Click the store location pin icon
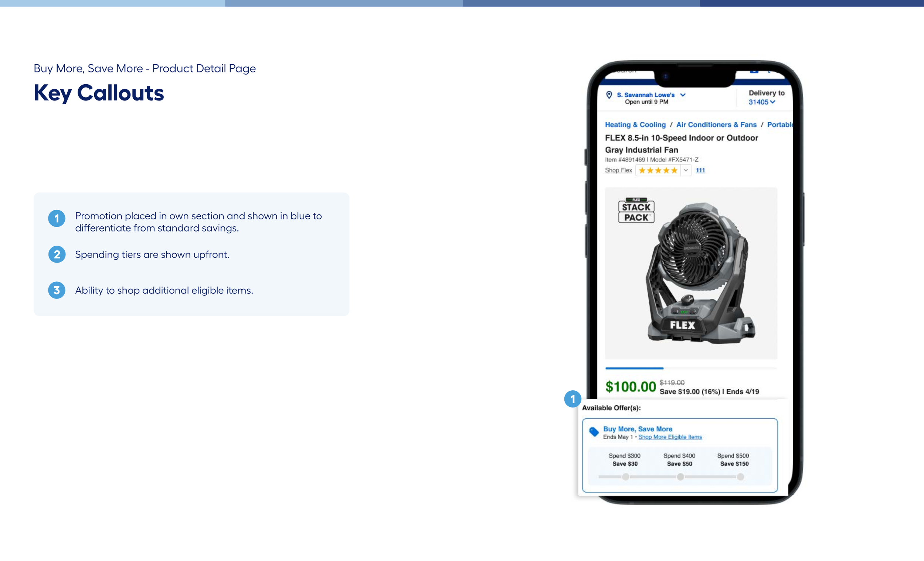This screenshot has height=561, width=924. (x=609, y=95)
